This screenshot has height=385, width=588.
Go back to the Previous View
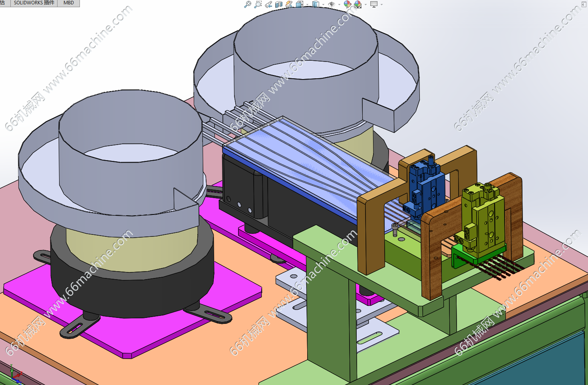tap(268, 4)
